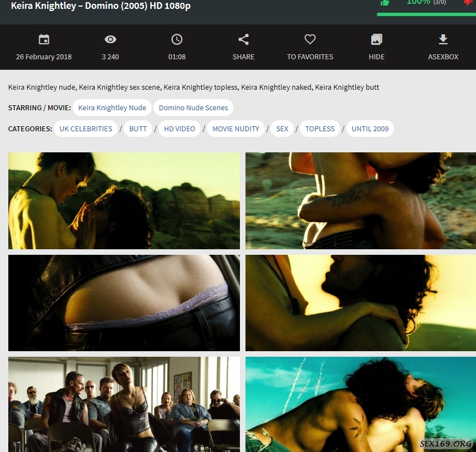Open the Domino Nude Scenes tag

click(193, 107)
